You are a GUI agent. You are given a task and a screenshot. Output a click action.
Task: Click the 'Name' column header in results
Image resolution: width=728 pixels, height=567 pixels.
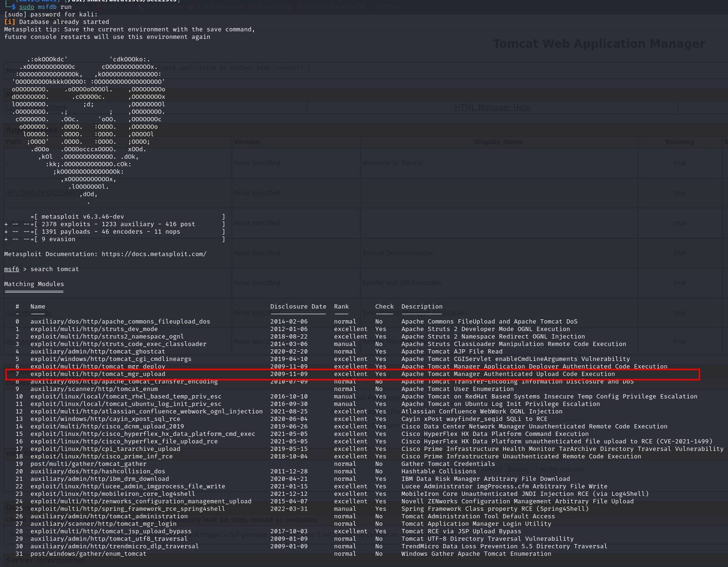pos(38,307)
